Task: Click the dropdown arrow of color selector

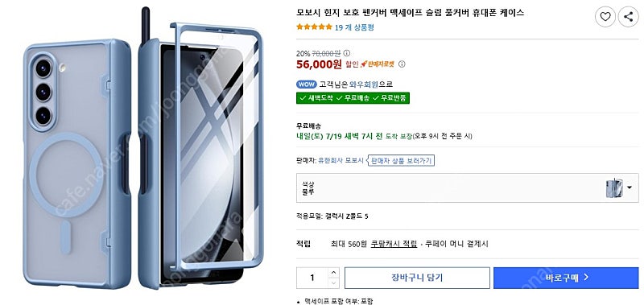Action: [x=630, y=188]
